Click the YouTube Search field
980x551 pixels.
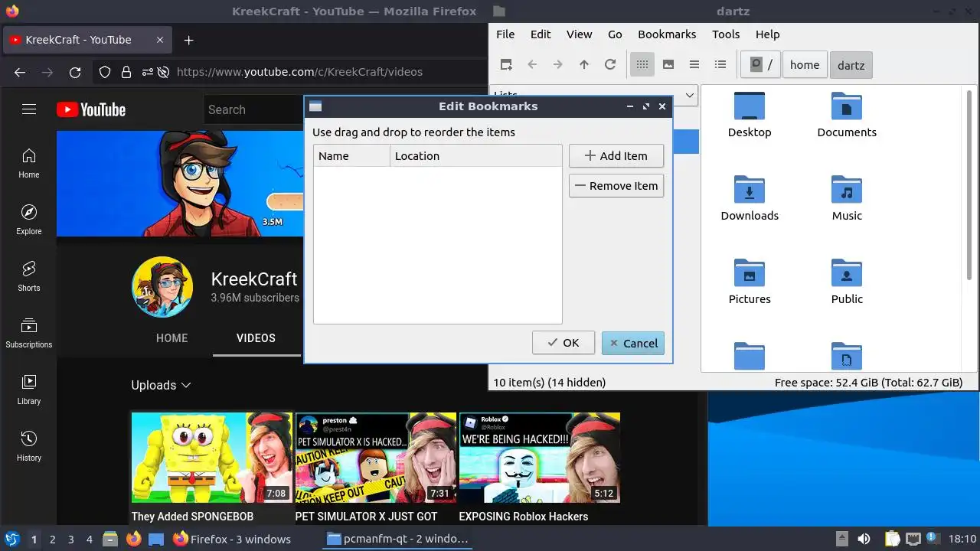254,109
